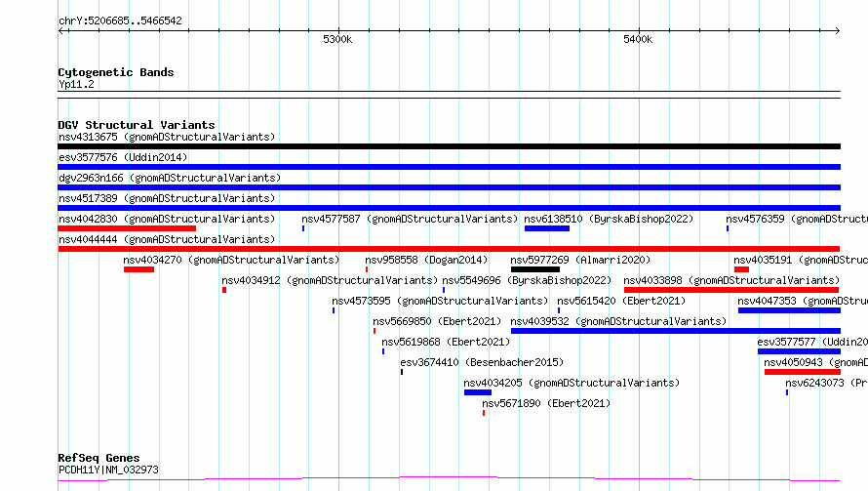Open the nsv5619868 (Ebert2021) label
The image size is (868, 491).
pyautogui.click(x=446, y=342)
